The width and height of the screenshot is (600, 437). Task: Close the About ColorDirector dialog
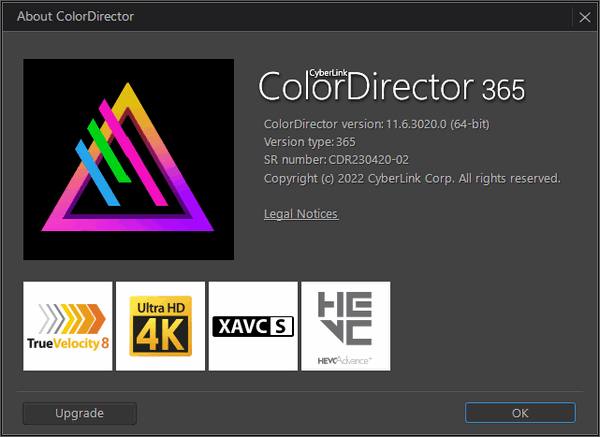click(x=585, y=17)
